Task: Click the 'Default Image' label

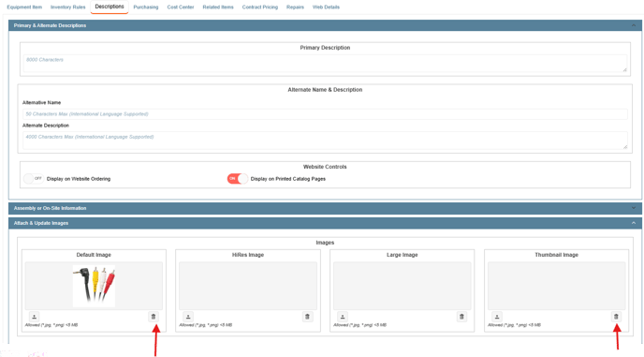Action: tap(94, 255)
